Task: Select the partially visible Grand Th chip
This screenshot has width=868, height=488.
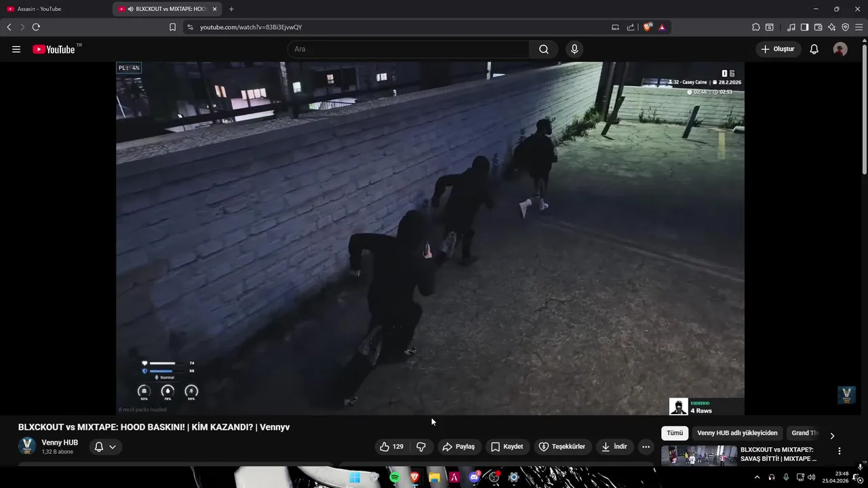Action: click(804, 433)
